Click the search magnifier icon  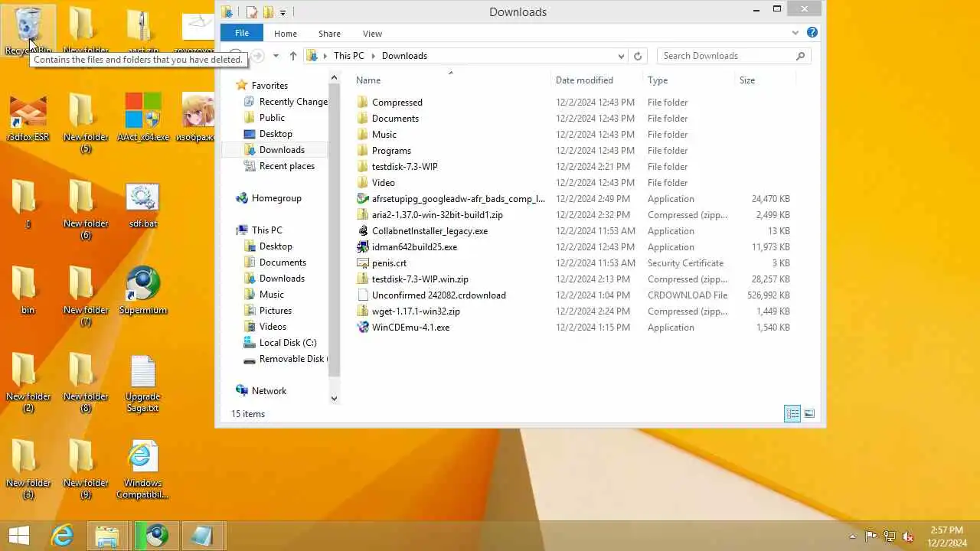801,56
